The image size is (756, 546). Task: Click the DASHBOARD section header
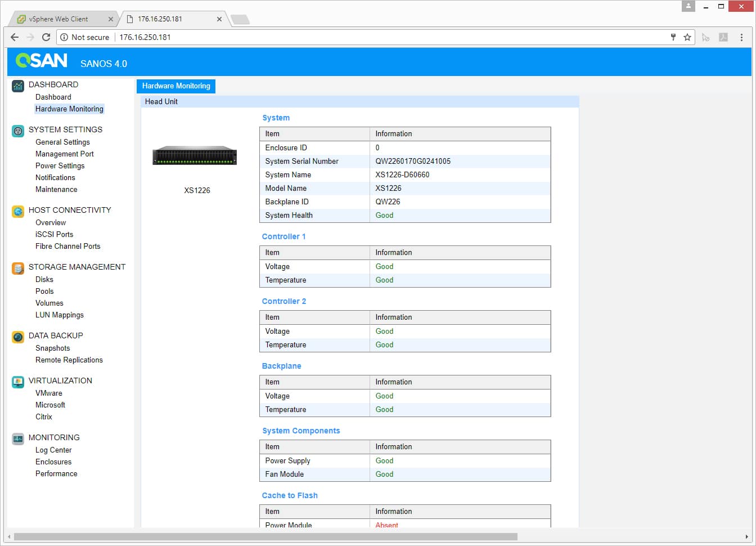click(53, 84)
